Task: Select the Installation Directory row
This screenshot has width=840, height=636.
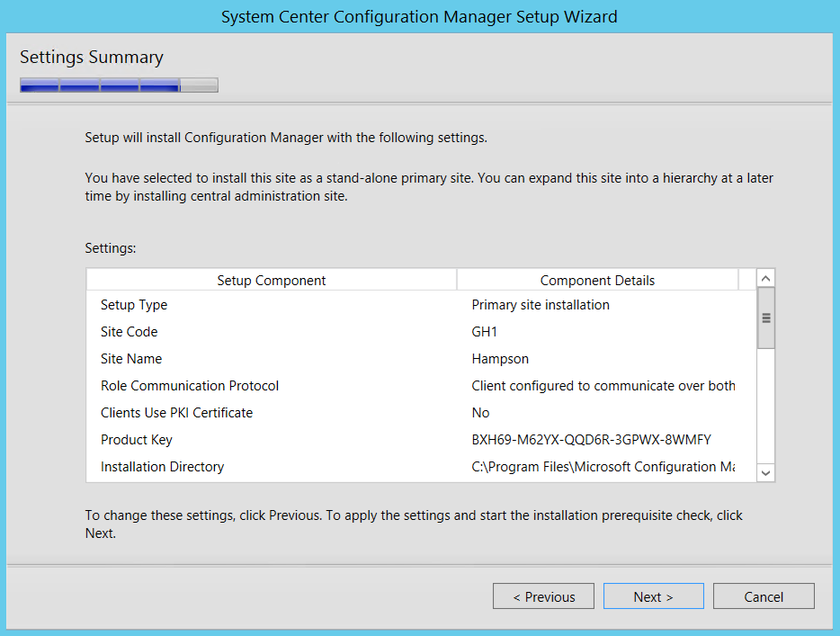Action: coord(162,467)
